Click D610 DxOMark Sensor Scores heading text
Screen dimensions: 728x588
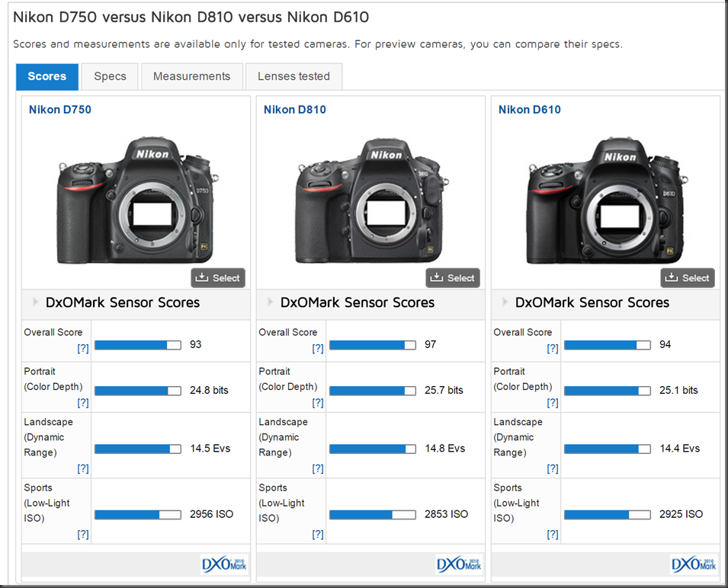click(x=592, y=302)
